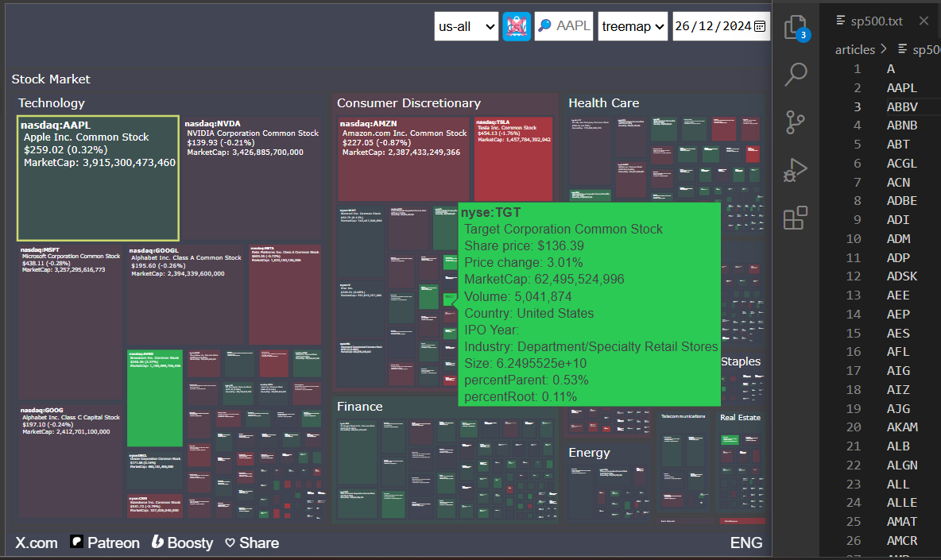Select the nasdaq:META treemap tile
Screen dimensions: 941x560
click(x=285, y=295)
